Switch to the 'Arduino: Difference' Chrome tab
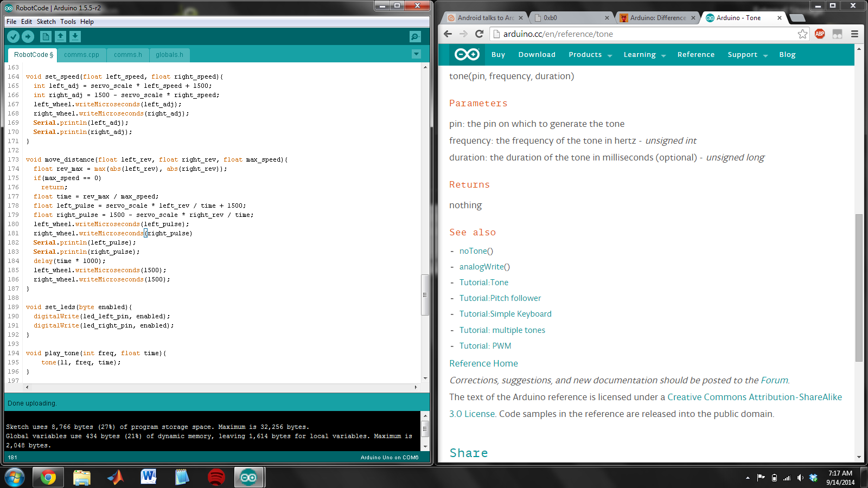Image resolution: width=868 pixels, height=488 pixels. click(658, 18)
